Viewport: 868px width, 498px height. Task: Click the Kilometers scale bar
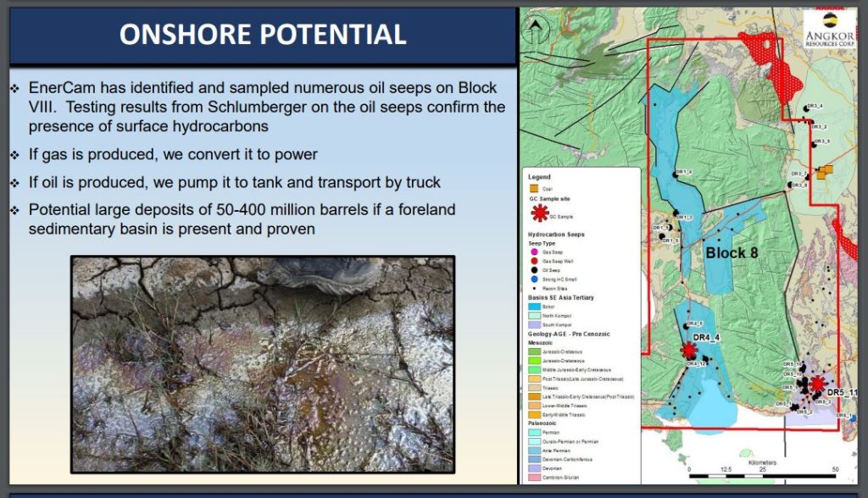[761, 468]
